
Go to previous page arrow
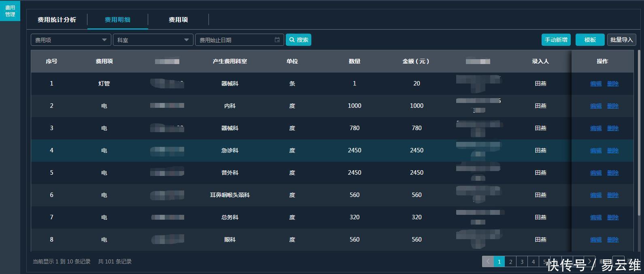(x=488, y=261)
